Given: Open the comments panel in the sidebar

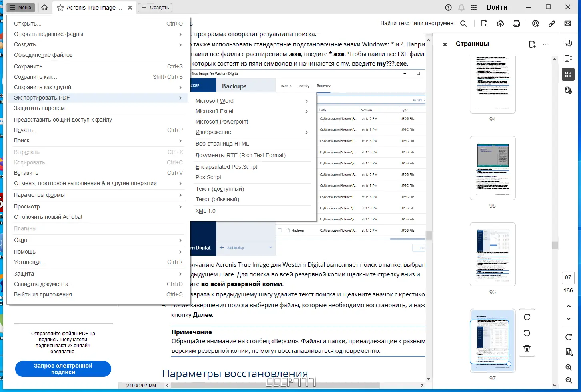Looking at the screenshot, I should 568,43.
